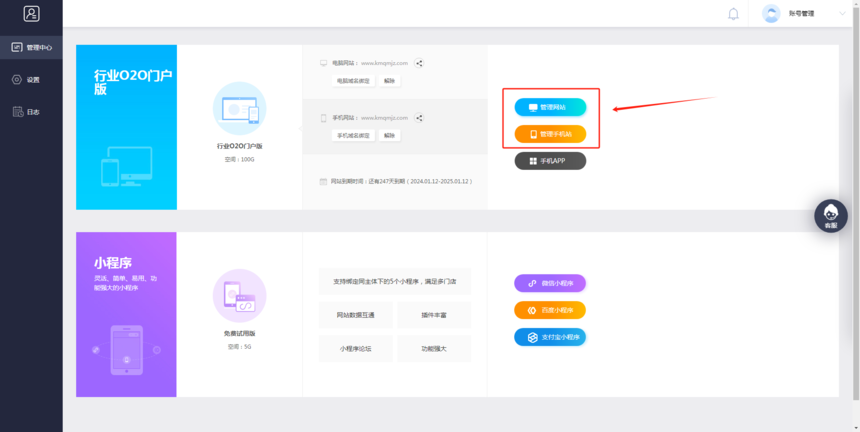
Task: Click 解除 under the 电脑网站 row
Action: pos(389,80)
